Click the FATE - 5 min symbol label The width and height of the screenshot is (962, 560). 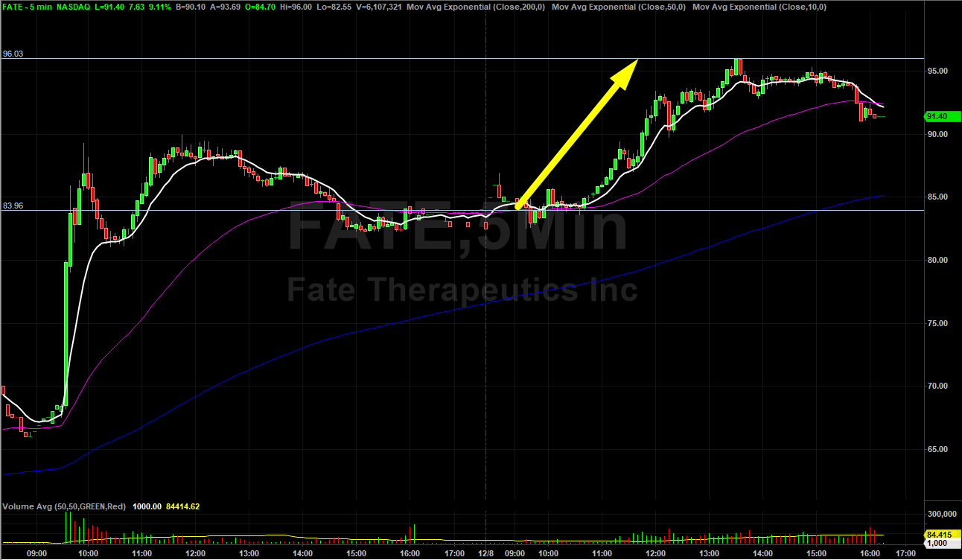[x=26, y=7]
